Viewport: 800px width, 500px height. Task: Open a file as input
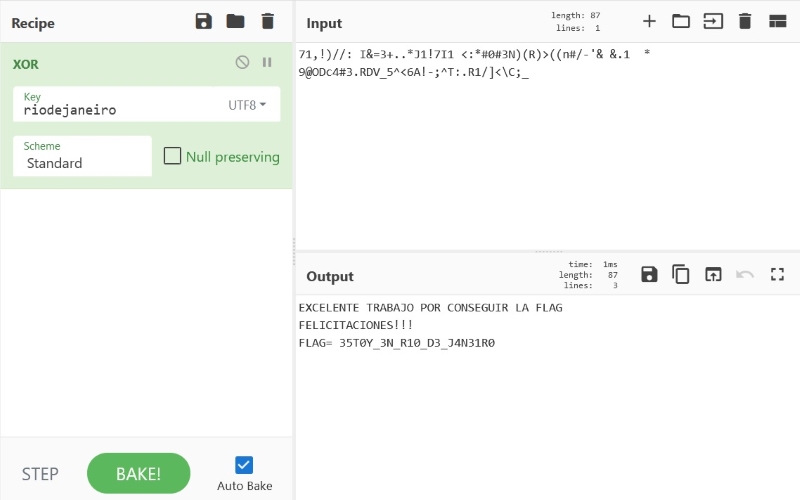click(713, 21)
